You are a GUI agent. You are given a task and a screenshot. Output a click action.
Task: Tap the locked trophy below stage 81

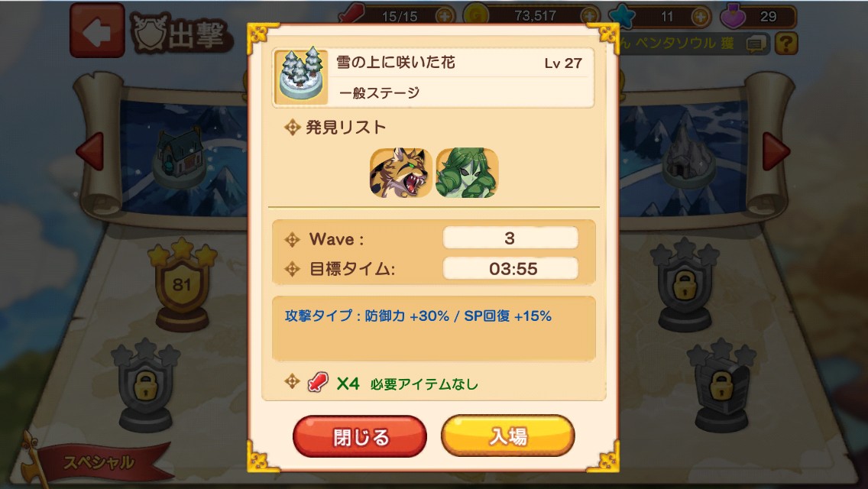coord(146,385)
